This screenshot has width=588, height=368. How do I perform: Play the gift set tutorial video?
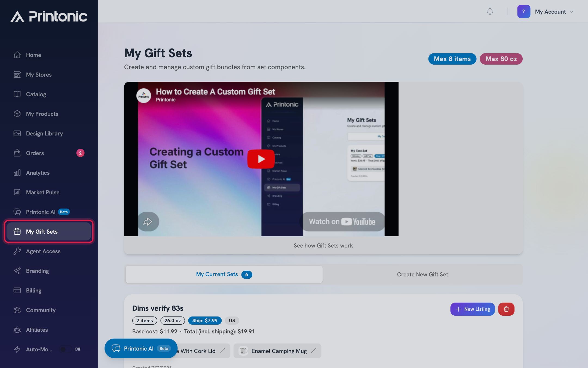(x=261, y=159)
